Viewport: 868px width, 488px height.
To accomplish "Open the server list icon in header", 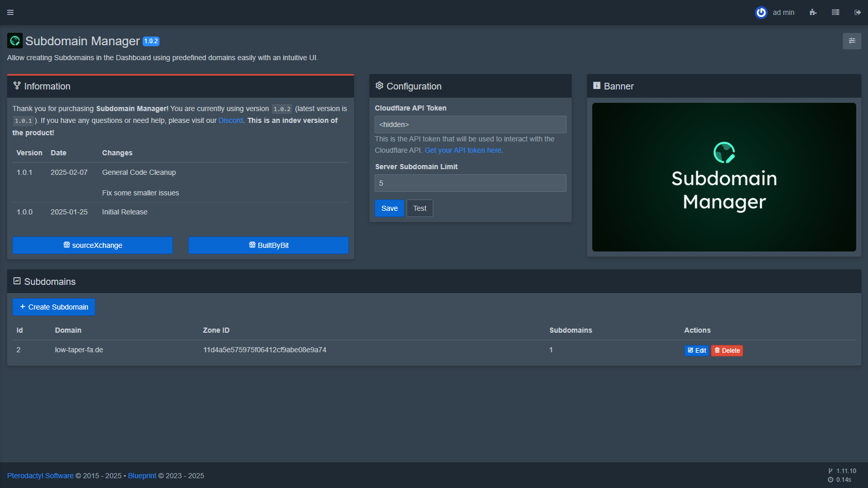I will pos(836,12).
